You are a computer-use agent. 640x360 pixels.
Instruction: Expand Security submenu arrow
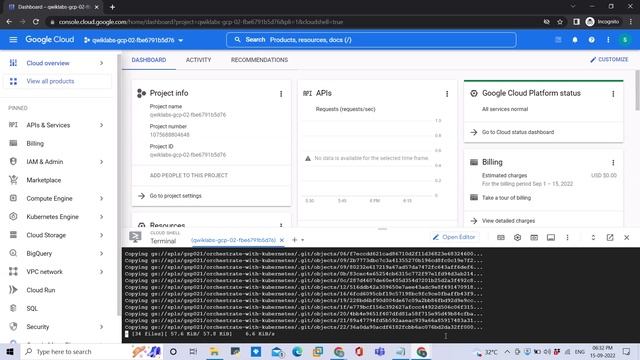point(101,327)
